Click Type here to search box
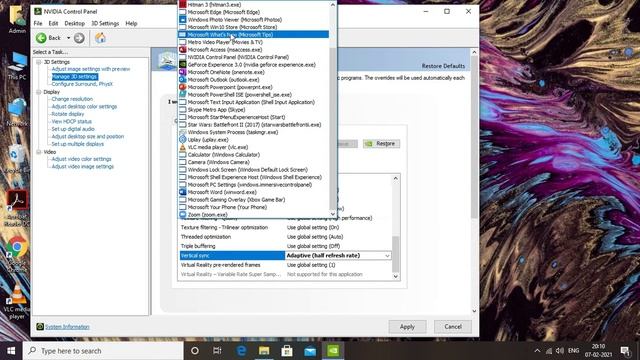The width and height of the screenshot is (640, 360). [103, 351]
